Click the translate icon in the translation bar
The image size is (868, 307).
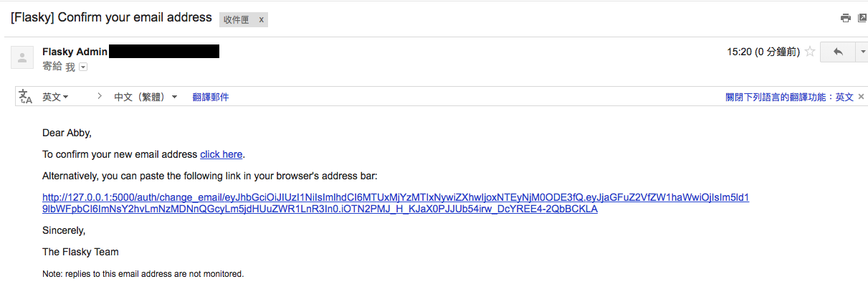click(26, 97)
